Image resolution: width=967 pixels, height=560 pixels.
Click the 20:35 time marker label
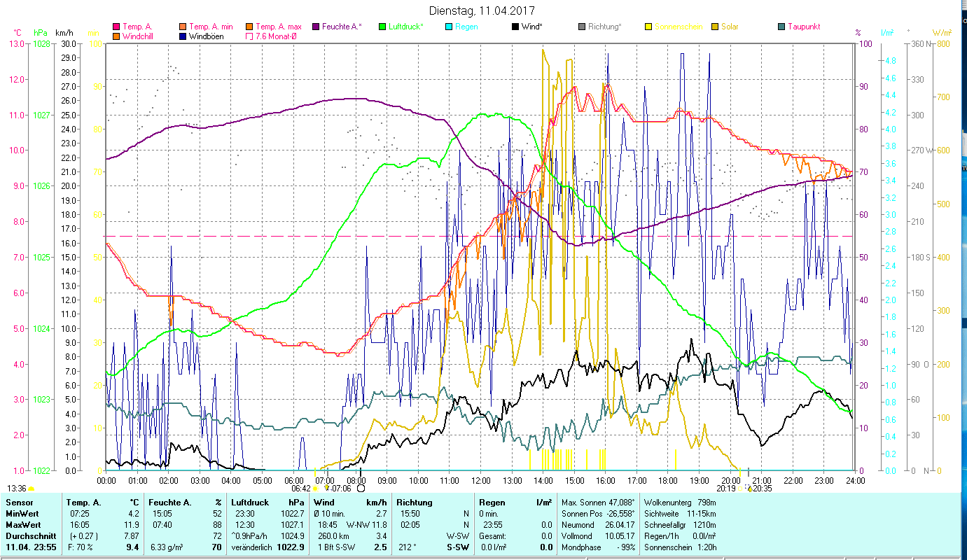tap(763, 489)
